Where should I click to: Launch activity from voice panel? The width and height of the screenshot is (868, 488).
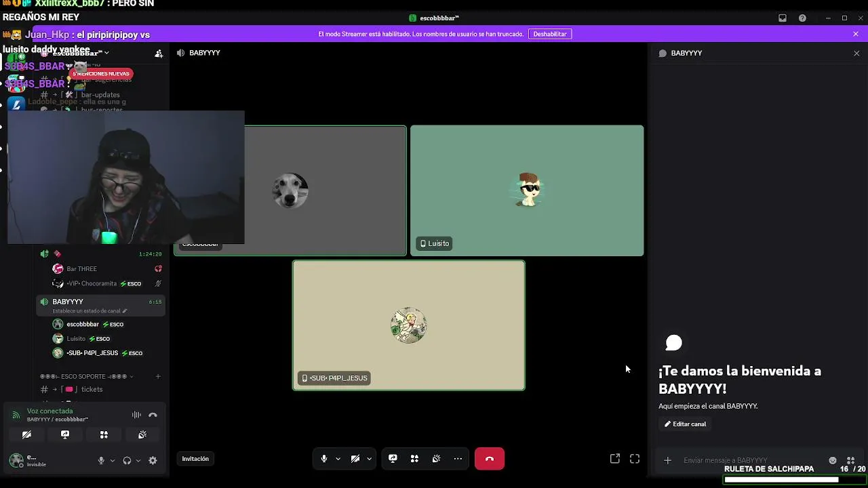[104, 434]
